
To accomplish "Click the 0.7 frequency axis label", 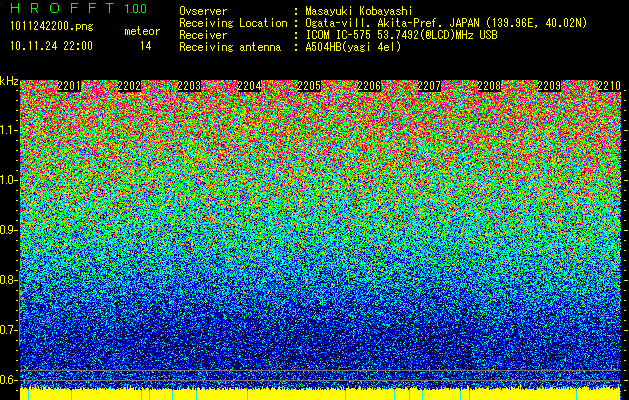I will click(8, 330).
